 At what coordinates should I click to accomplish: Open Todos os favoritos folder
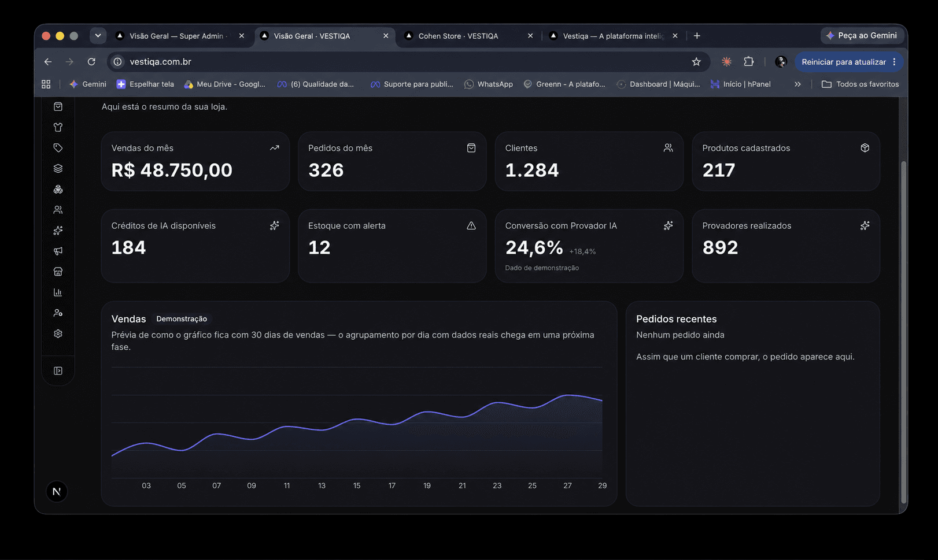[861, 84]
